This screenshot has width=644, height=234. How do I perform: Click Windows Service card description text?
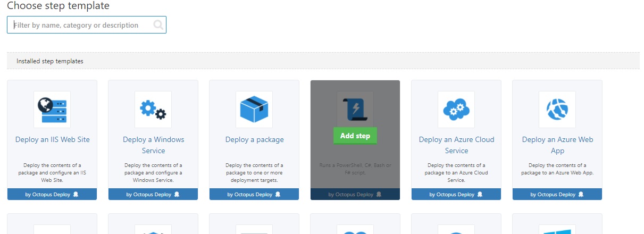tap(153, 172)
